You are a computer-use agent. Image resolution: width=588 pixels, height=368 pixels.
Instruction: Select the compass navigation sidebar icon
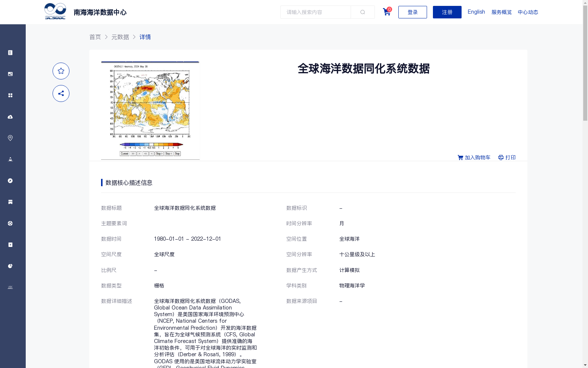(x=10, y=180)
